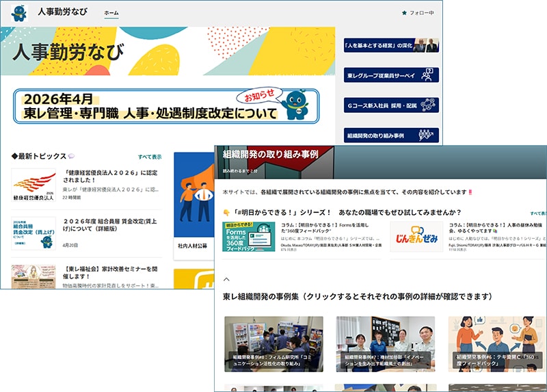Open the 人事勤労なび hero banner
The height and width of the screenshot is (392, 547).
click(x=168, y=51)
